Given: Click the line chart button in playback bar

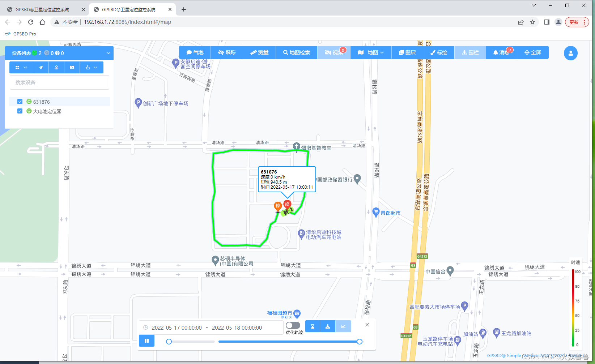Looking at the screenshot, I should coord(343,326).
